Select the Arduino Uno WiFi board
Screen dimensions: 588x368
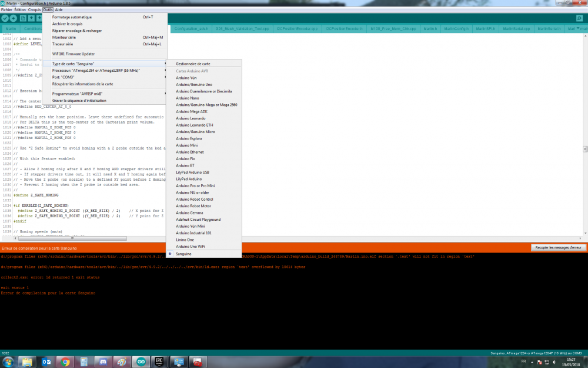point(203,247)
